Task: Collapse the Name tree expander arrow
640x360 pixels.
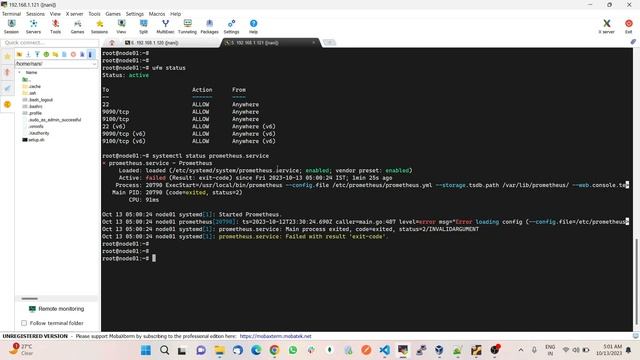Action: coord(19,72)
